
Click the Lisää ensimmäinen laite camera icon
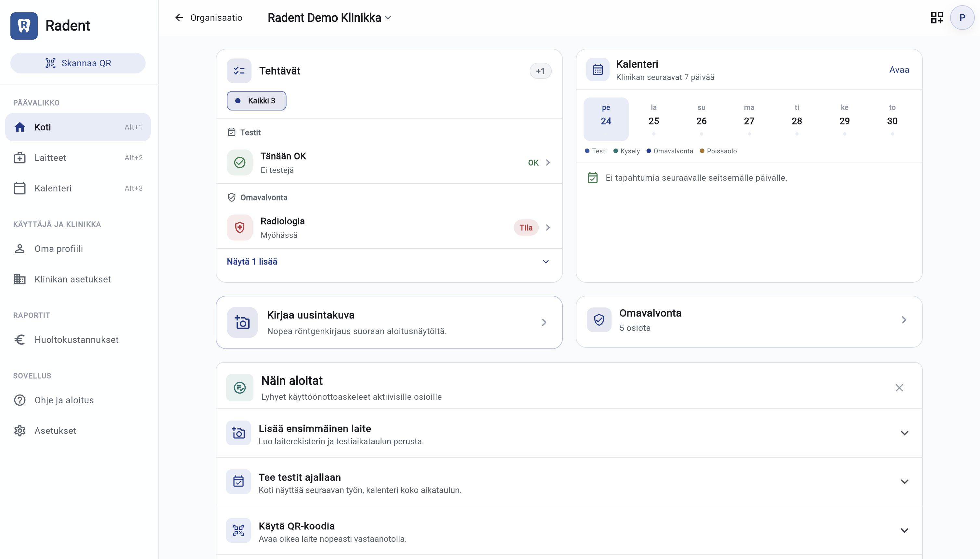click(239, 433)
